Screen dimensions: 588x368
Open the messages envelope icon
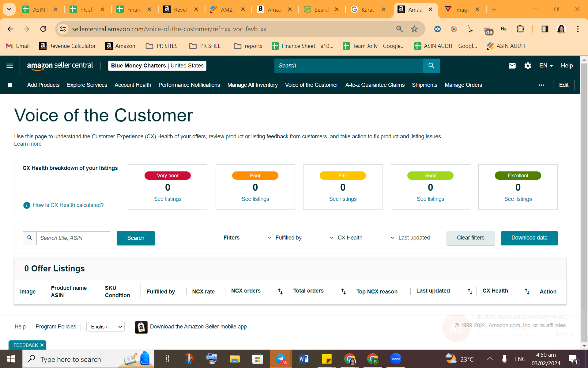coord(512,66)
